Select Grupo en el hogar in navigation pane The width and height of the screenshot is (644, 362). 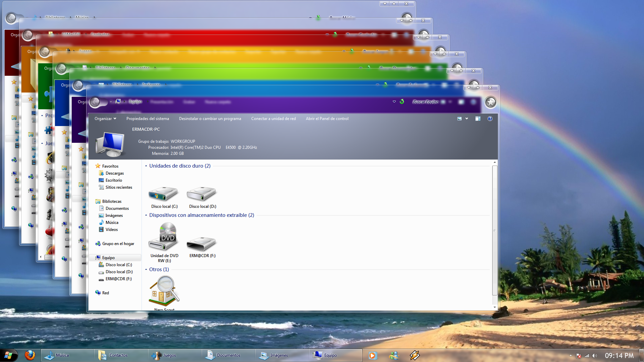point(115,244)
